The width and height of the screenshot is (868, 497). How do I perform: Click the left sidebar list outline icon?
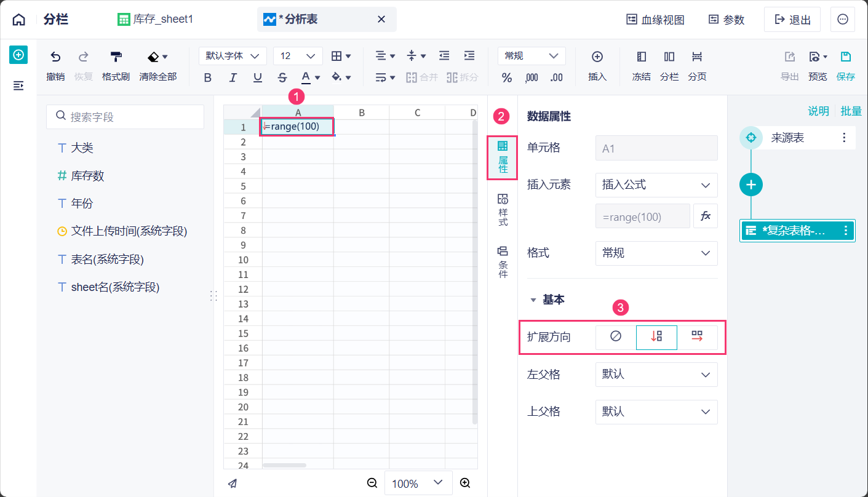point(18,85)
